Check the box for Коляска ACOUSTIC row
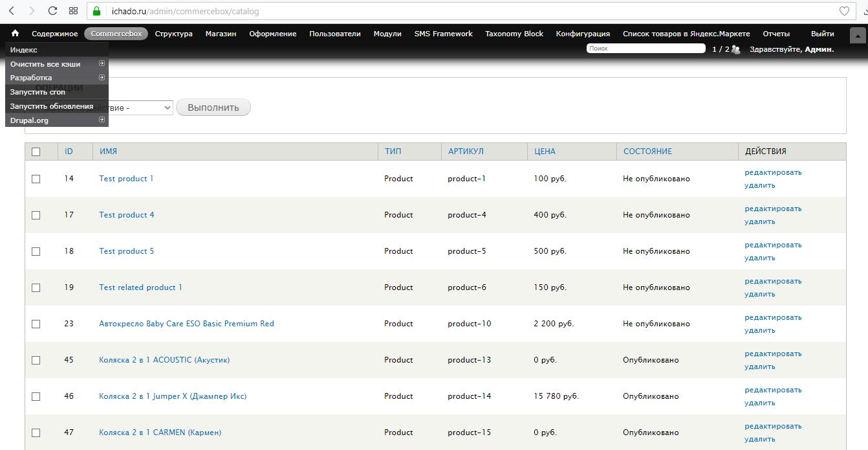This screenshot has width=868, height=450. (36, 360)
